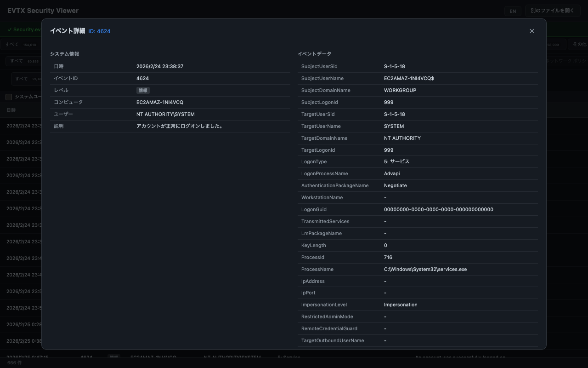Image resolution: width=588 pixels, height=368 pixels.
Task: Select the WORKGROUP domain value
Action: tap(400, 90)
